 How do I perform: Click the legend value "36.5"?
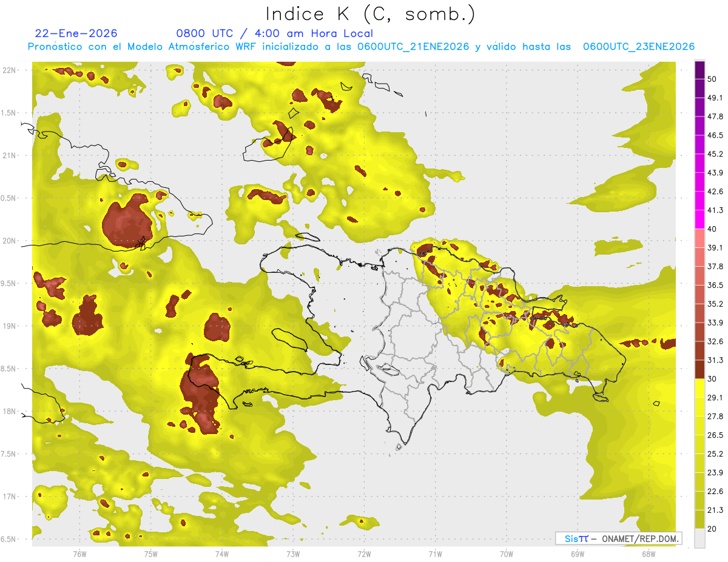pos(715,285)
